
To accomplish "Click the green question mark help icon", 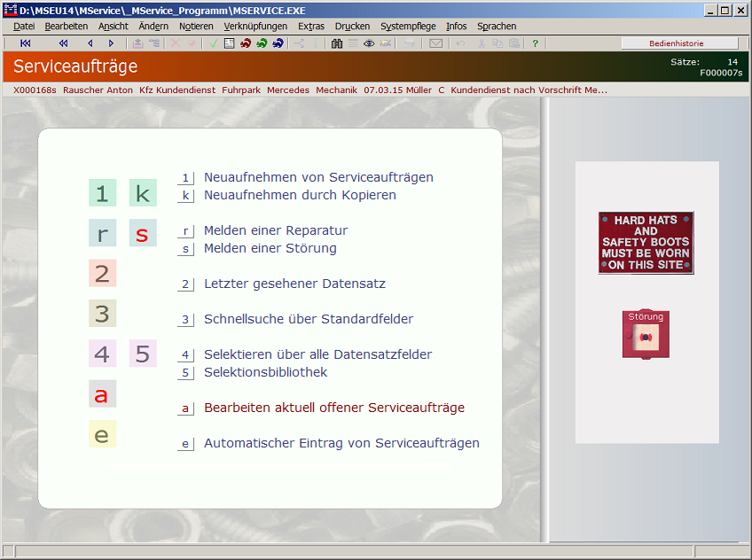I will pos(534,43).
